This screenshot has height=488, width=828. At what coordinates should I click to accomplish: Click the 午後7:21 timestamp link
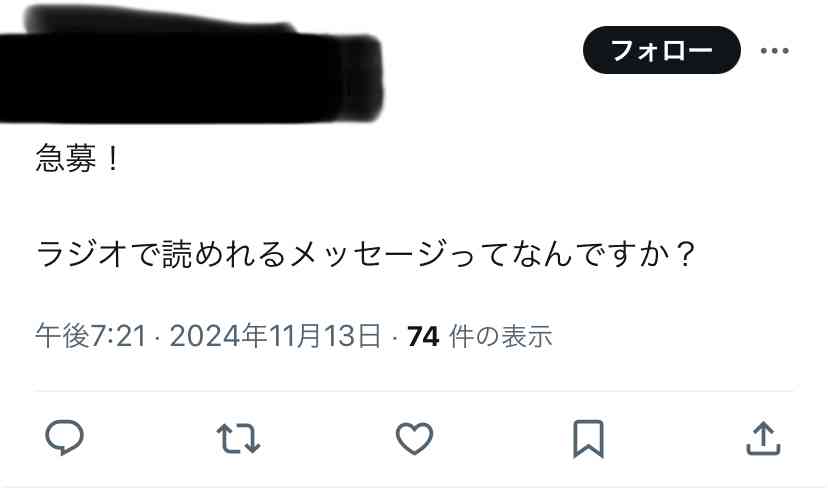[91, 336]
